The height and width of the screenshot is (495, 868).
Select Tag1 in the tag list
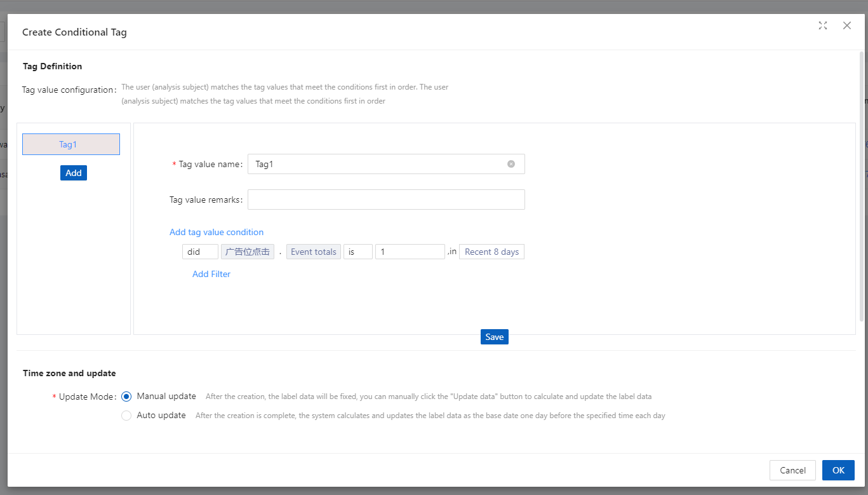[x=71, y=144]
